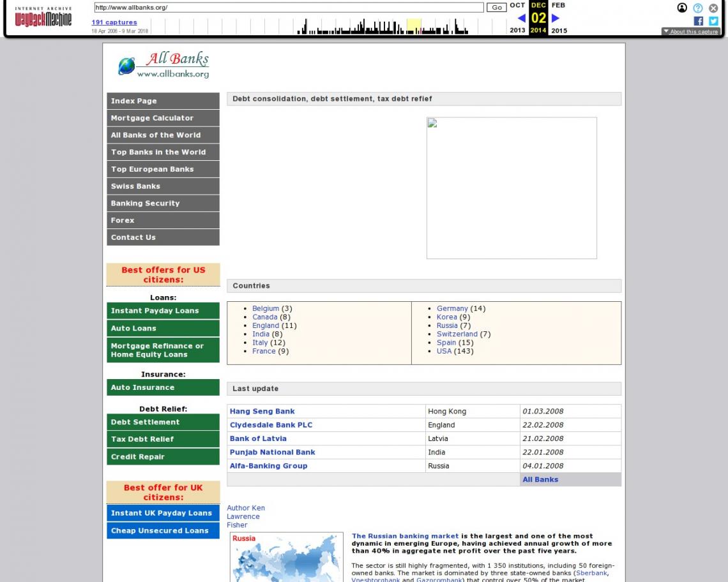Open Spain country link
This screenshot has width=728, height=582.
tap(446, 343)
